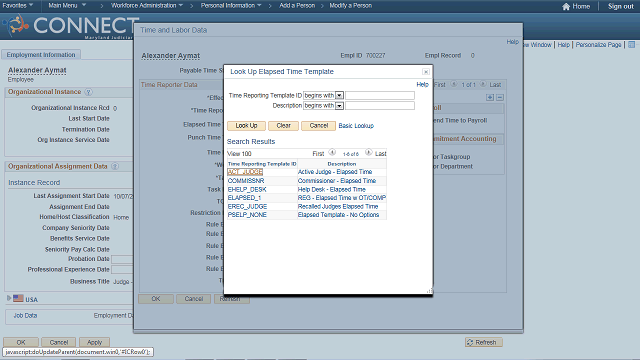Click OK at page bottom
This screenshot has height=360, width=640.
21,342
